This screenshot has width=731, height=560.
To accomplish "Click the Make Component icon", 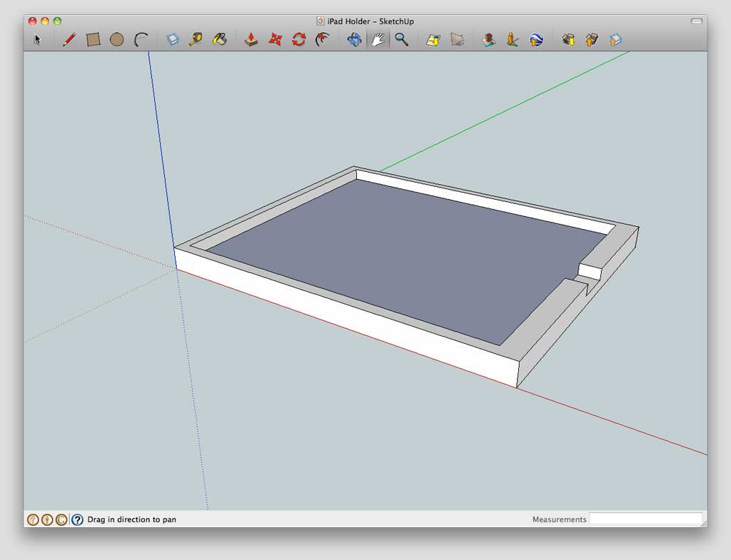I will pos(173,39).
